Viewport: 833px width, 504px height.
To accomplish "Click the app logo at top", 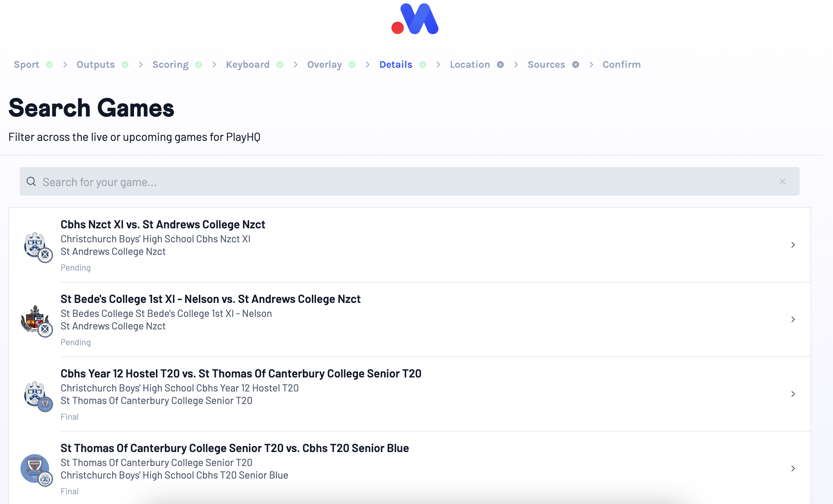I will (x=415, y=19).
